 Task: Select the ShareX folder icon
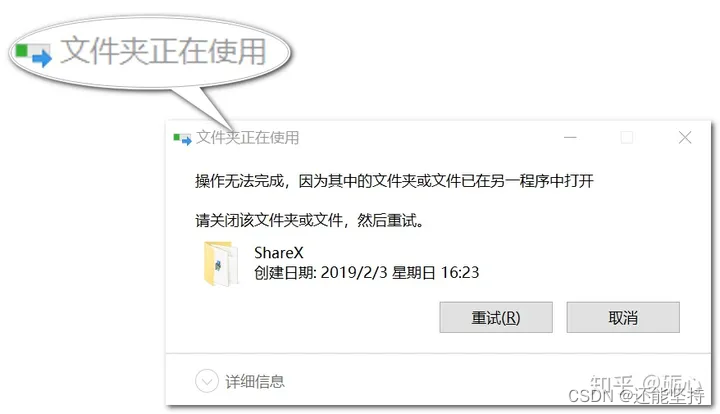click(221, 264)
